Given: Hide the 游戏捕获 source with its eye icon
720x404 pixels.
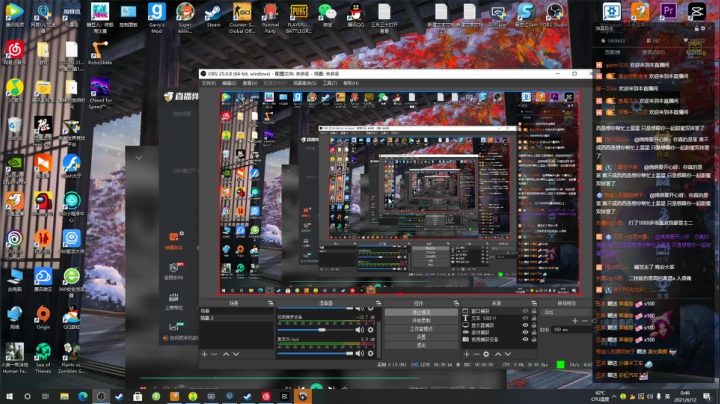Looking at the screenshot, I should coord(525,332).
